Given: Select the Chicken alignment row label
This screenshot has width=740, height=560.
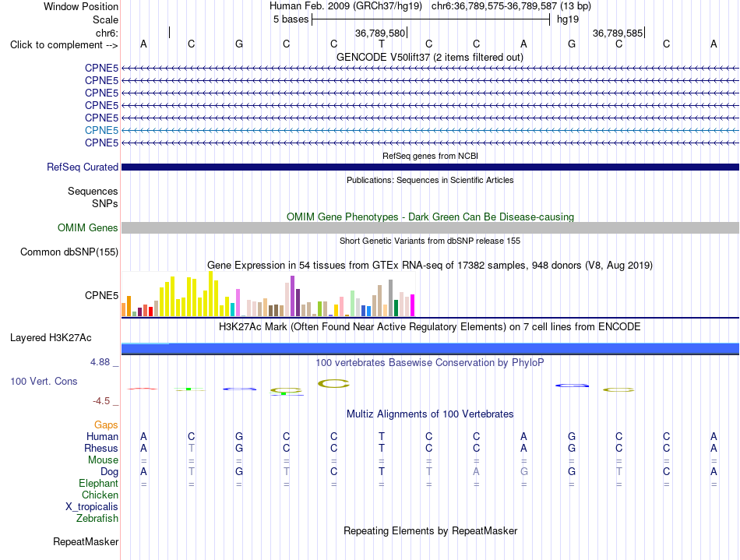Looking at the screenshot, I should tap(100, 495).
